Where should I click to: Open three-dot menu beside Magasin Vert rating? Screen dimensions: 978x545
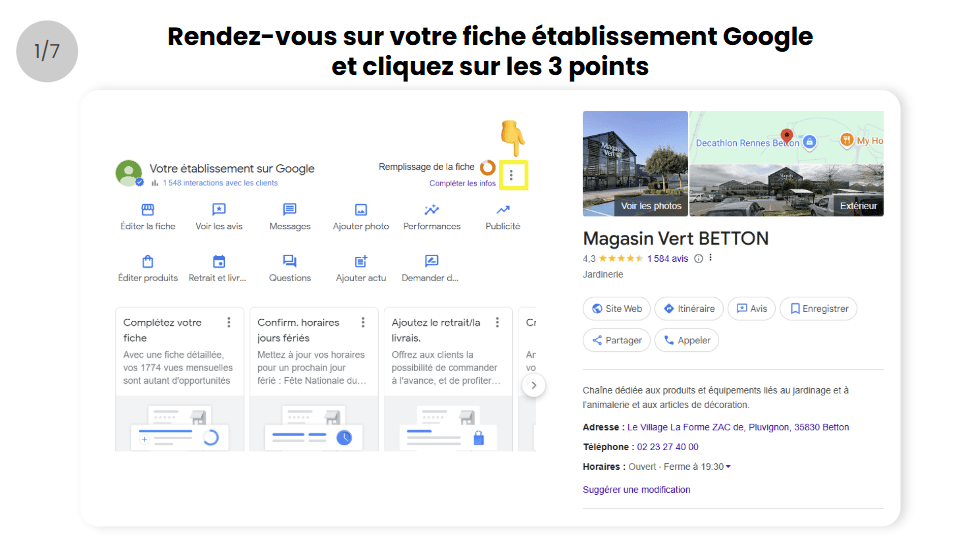[710, 258]
